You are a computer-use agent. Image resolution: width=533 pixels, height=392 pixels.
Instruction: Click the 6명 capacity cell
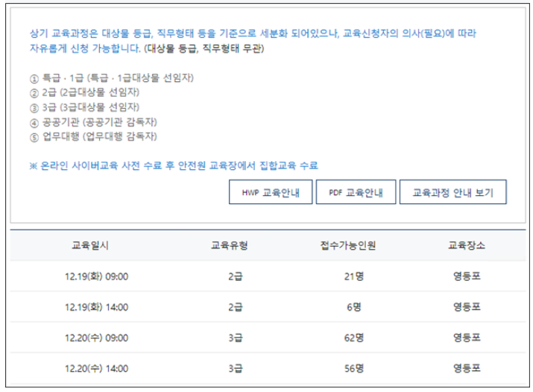click(x=354, y=307)
